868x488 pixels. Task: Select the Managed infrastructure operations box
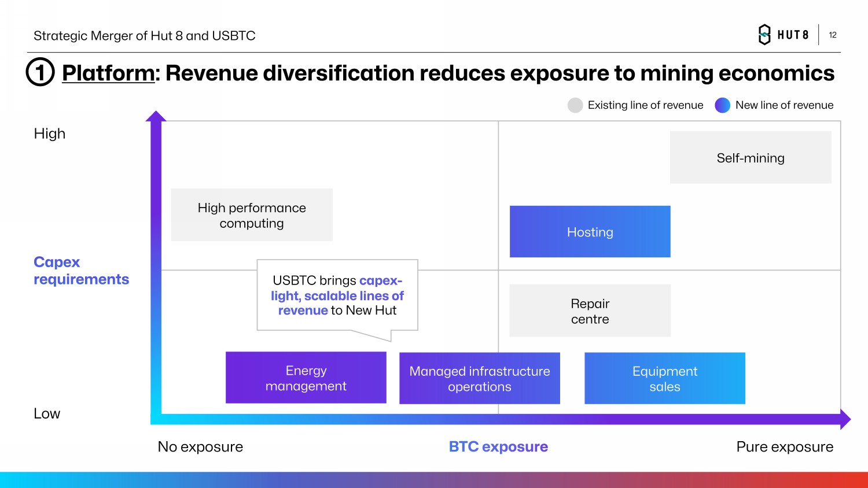(x=480, y=378)
